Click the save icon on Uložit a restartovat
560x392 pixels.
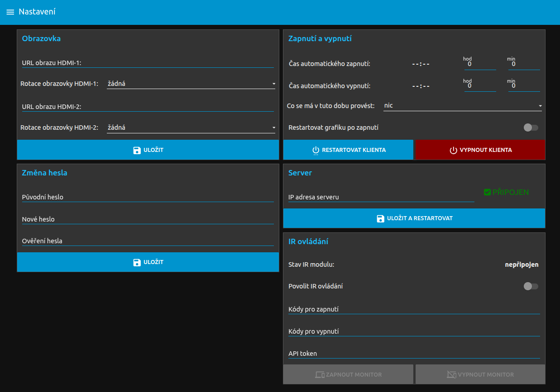(x=381, y=218)
